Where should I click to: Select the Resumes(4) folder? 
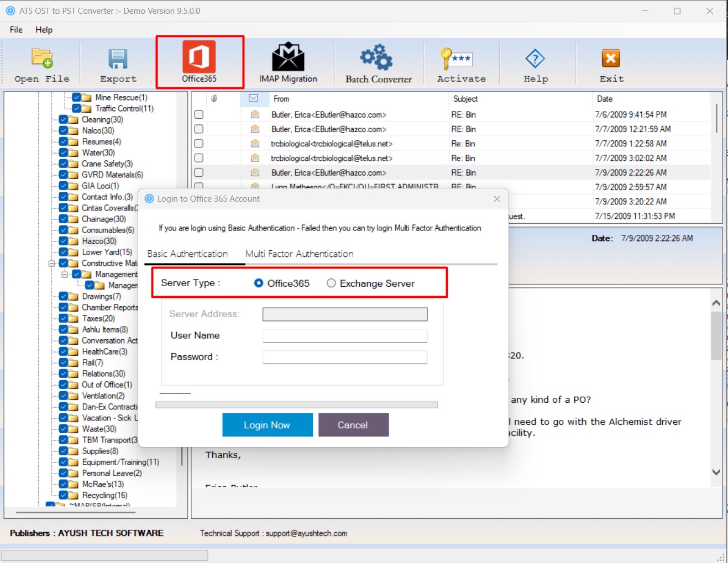(x=102, y=141)
